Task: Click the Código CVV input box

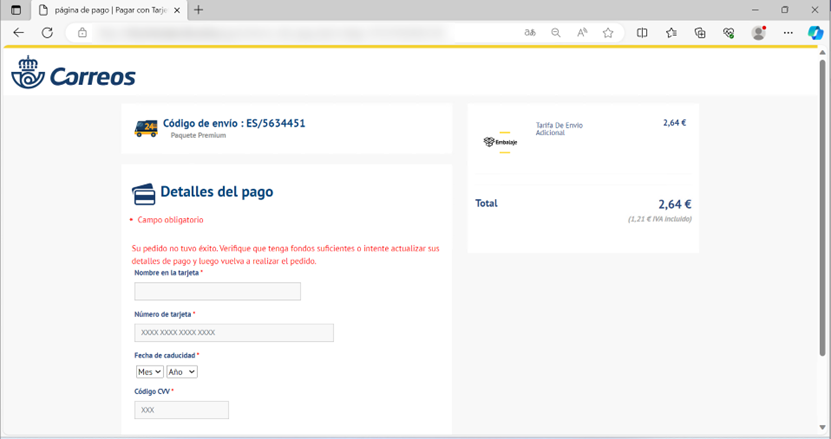Action: 181,410
